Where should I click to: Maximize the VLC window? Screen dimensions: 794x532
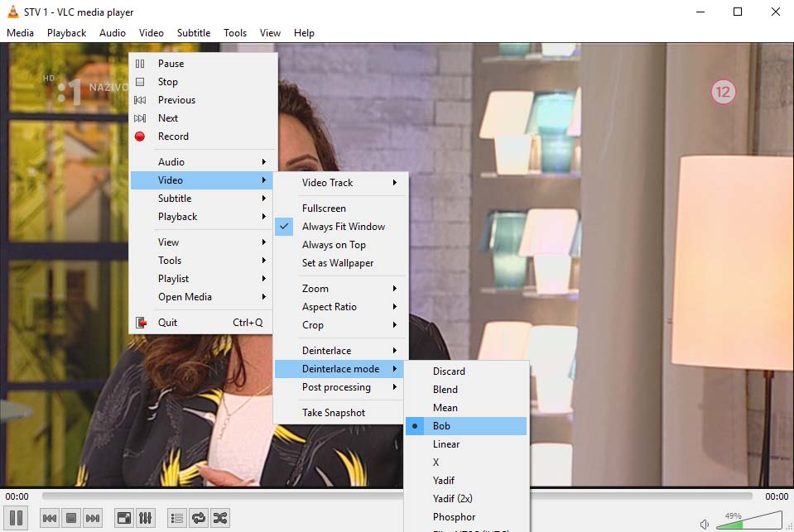pyautogui.click(x=738, y=12)
